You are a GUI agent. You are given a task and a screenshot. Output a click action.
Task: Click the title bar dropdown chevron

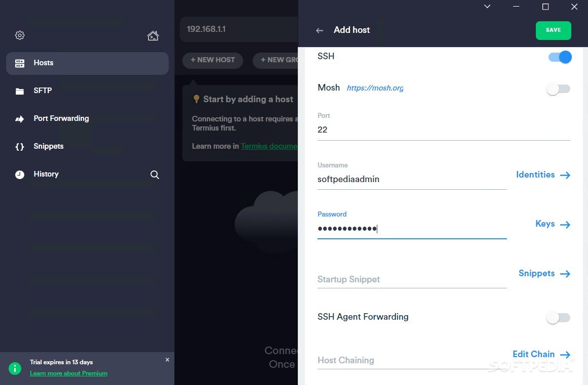487,7
